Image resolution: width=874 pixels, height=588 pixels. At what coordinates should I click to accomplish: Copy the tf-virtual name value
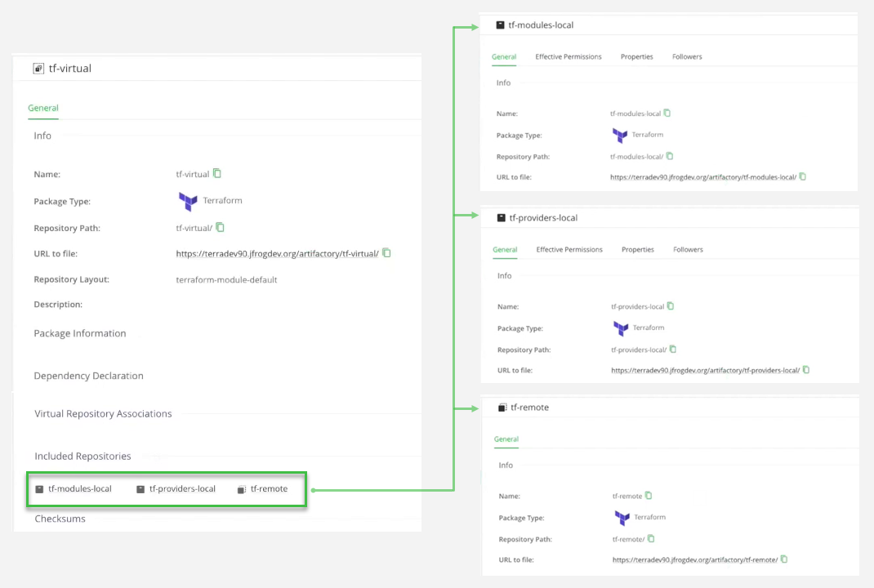pos(217,174)
